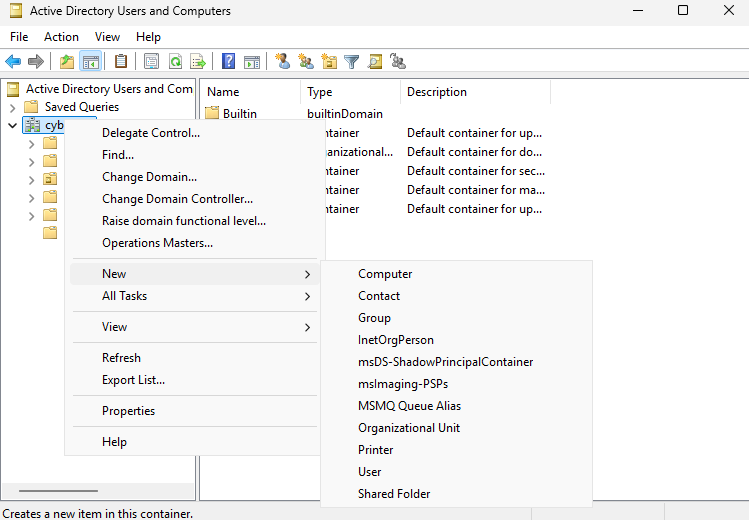Click the Refresh toolbar icon
This screenshot has height=520, width=749.
175,61
